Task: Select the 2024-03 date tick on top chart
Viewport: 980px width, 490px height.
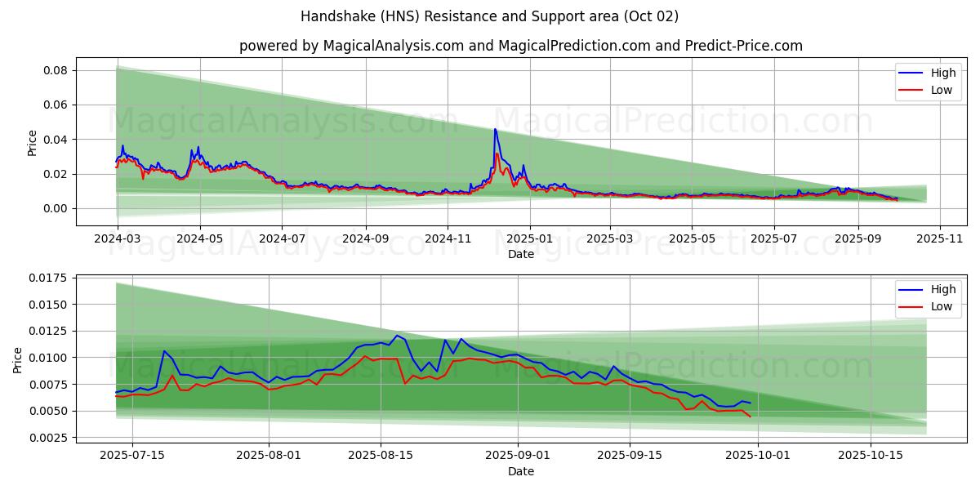Action: (118, 240)
